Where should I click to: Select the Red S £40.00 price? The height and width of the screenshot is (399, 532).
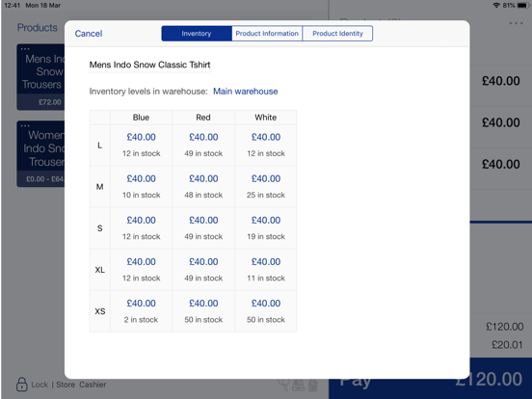[203, 220]
